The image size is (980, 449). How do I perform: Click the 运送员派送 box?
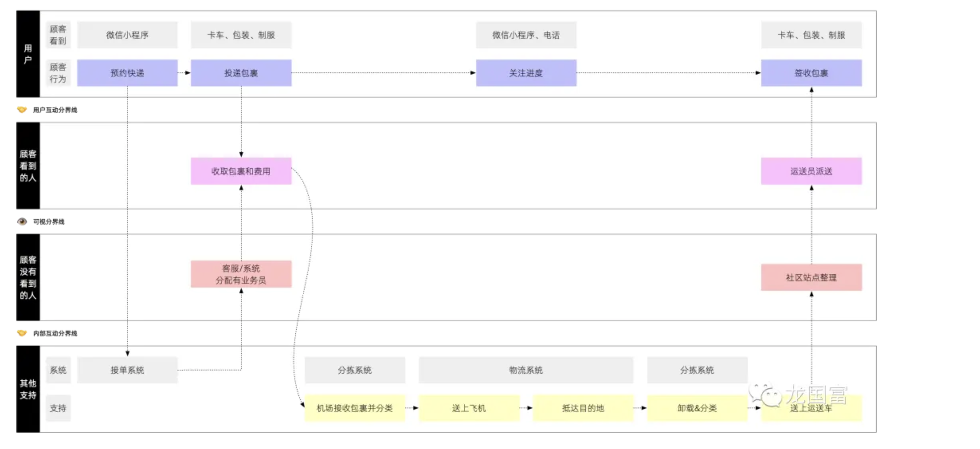(x=811, y=171)
